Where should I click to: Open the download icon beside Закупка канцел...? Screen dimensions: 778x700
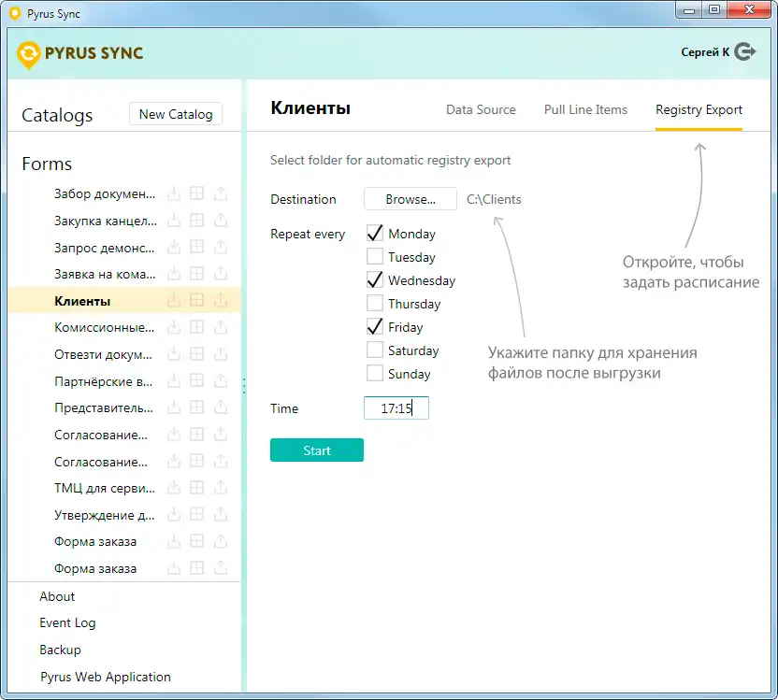174,221
